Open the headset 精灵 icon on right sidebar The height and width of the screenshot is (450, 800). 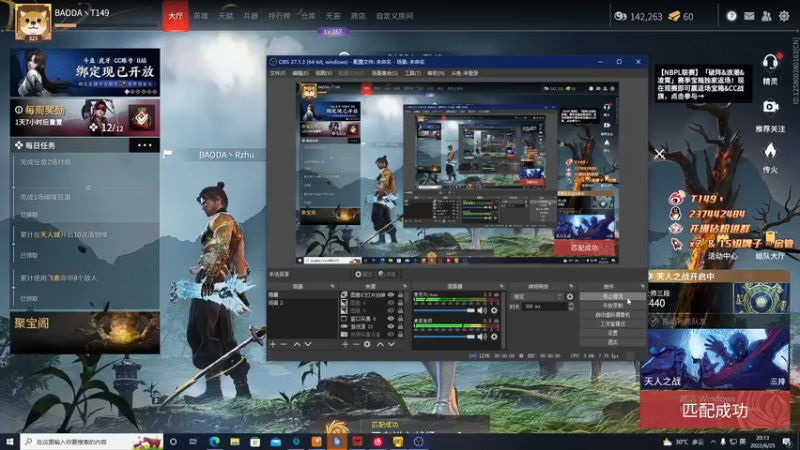pyautogui.click(x=770, y=63)
